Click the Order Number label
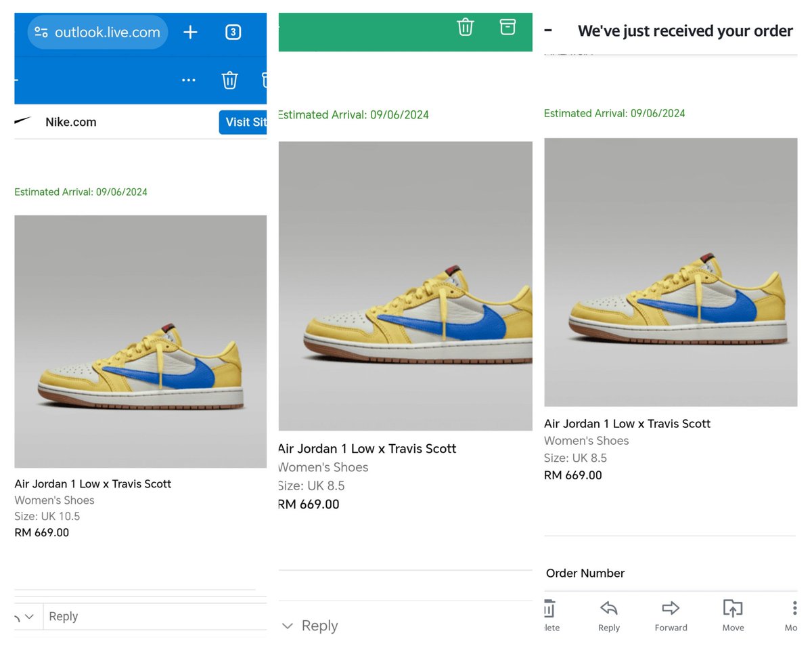 tap(585, 573)
